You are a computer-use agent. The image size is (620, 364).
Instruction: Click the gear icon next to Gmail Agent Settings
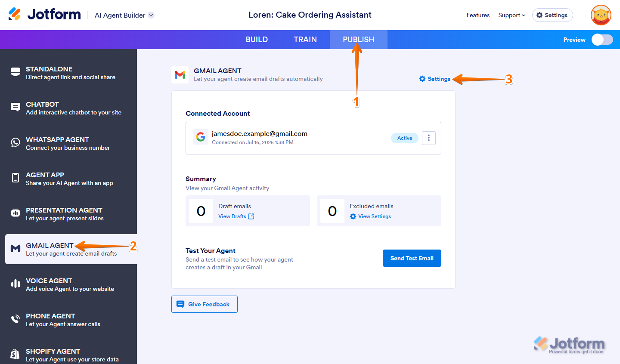click(x=422, y=79)
